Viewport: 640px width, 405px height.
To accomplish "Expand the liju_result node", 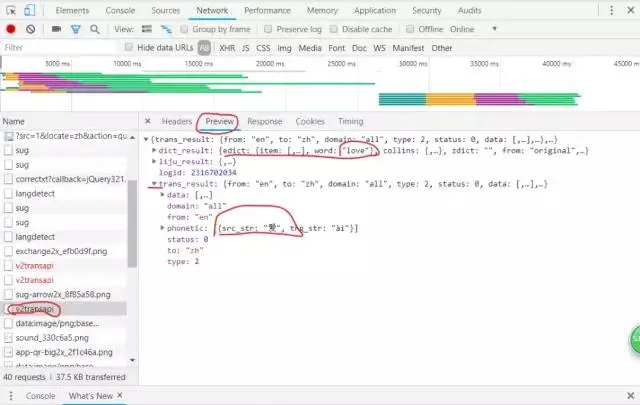I will tap(154, 162).
